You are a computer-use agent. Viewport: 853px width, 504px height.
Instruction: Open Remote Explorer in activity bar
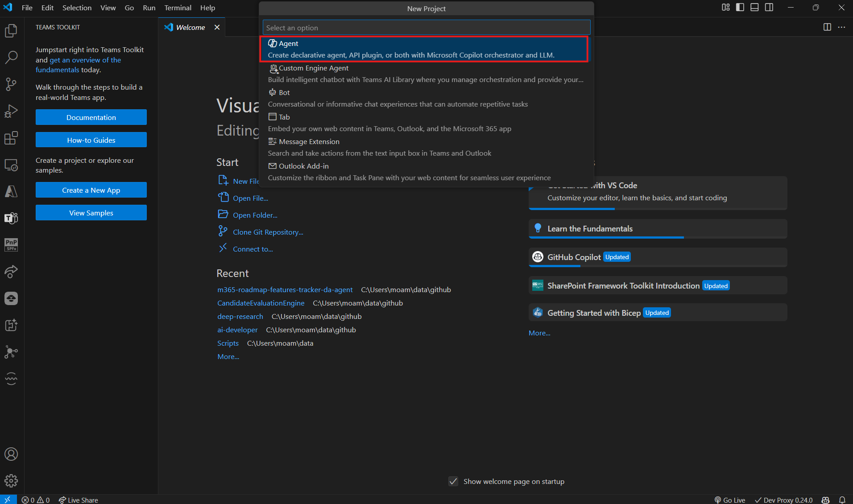click(x=11, y=165)
